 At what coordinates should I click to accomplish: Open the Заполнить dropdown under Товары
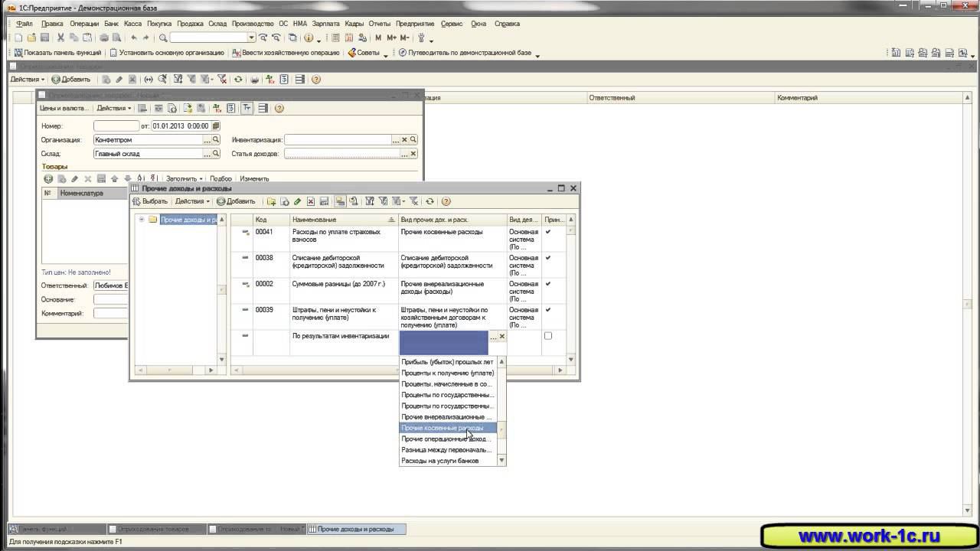click(x=185, y=178)
